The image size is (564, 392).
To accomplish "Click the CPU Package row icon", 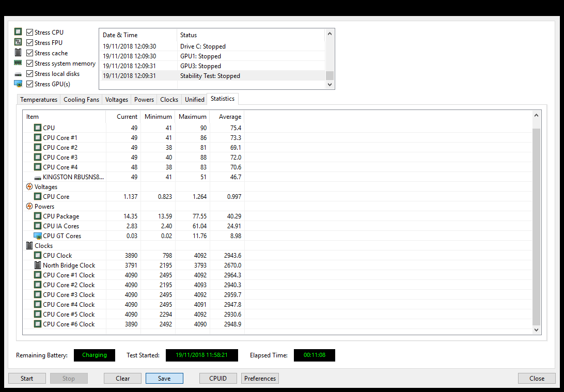I will click(37, 216).
